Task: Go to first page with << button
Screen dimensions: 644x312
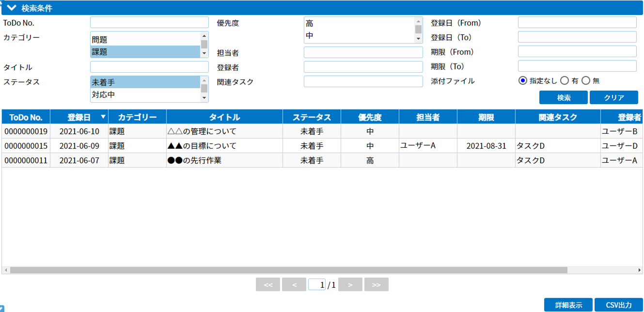Action: 268,285
